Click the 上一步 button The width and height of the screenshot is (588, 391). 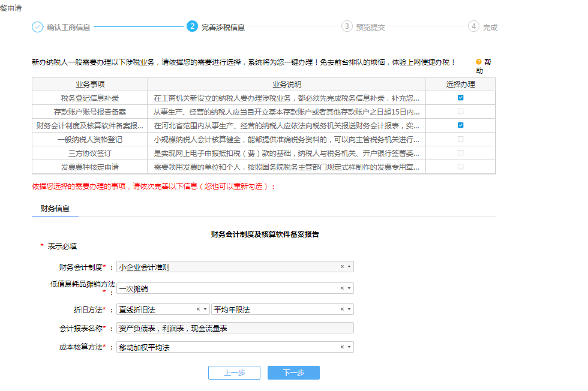(235, 372)
